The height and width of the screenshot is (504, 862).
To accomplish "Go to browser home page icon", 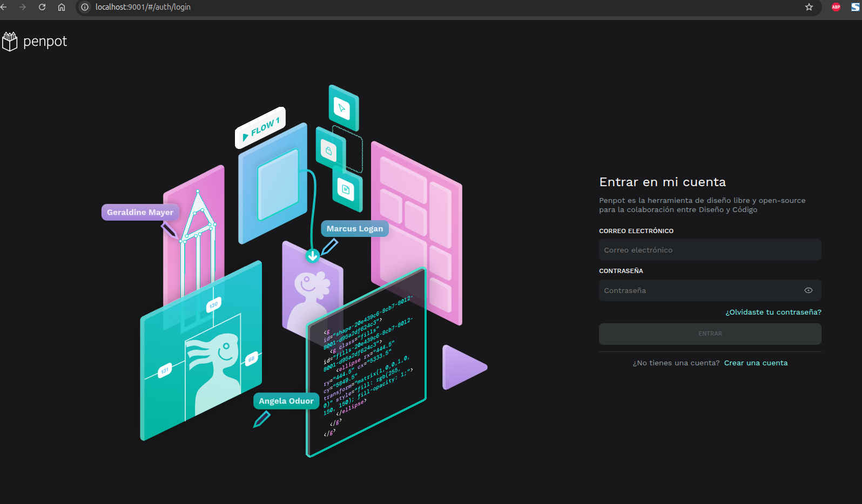I will (x=62, y=7).
